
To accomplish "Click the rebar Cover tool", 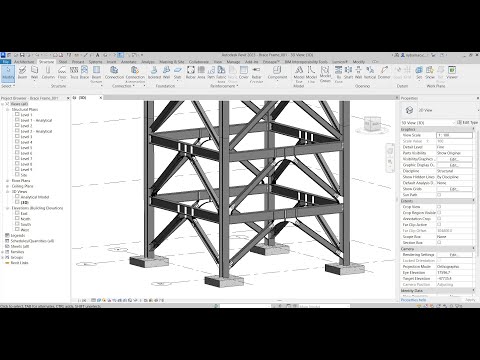I will (244, 72).
